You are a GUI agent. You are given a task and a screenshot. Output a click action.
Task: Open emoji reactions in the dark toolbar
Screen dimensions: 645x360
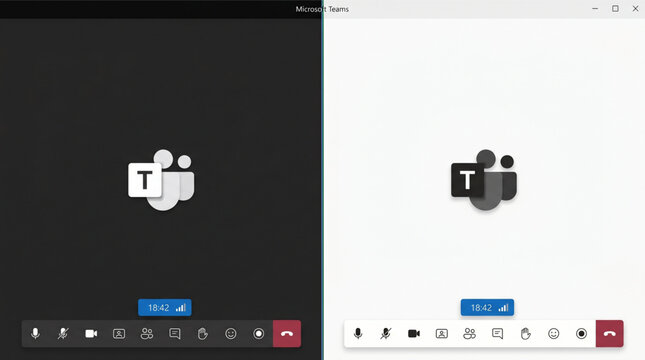click(231, 334)
